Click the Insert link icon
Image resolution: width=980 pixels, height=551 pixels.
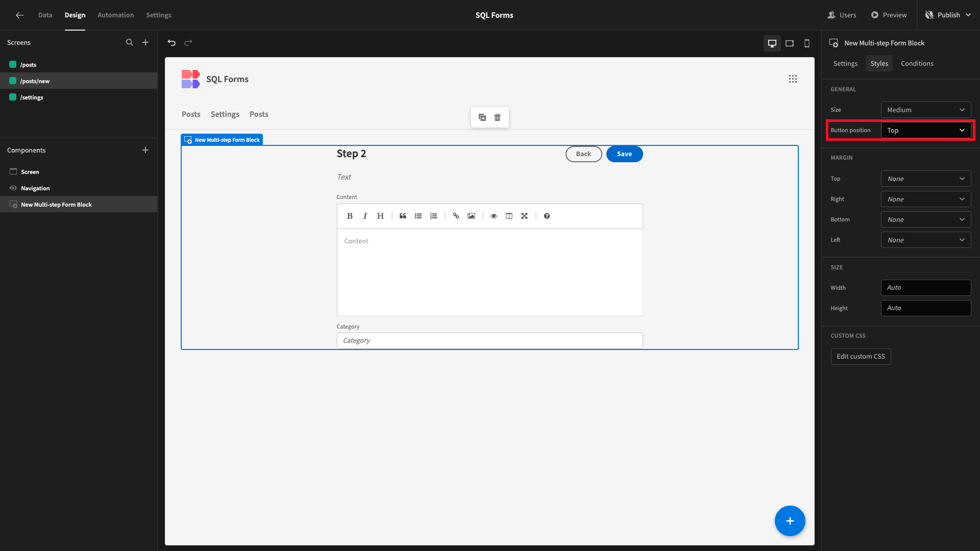point(456,216)
